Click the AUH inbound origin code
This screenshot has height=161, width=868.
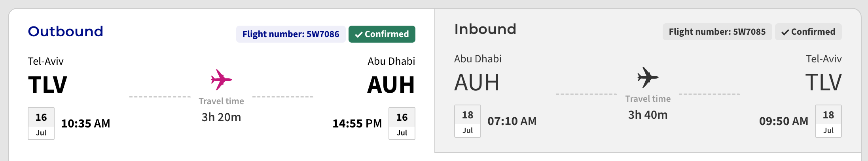tap(477, 82)
